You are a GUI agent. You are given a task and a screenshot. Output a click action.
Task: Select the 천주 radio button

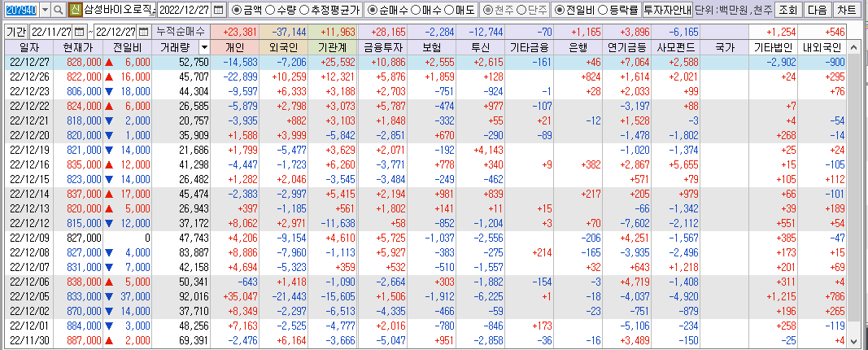coord(487,10)
